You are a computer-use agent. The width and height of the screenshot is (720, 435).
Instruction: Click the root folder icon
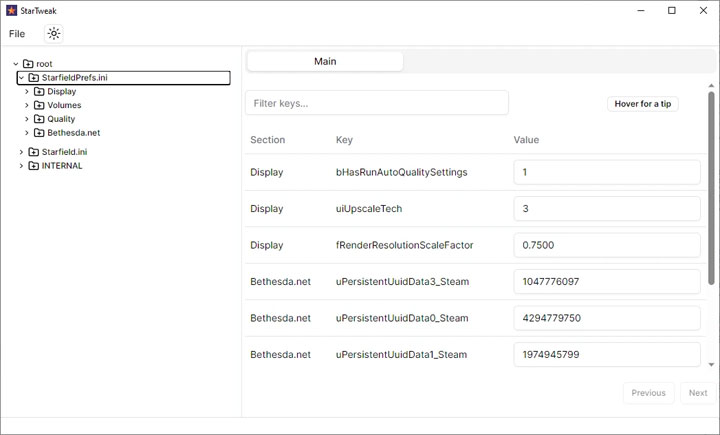point(28,64)
